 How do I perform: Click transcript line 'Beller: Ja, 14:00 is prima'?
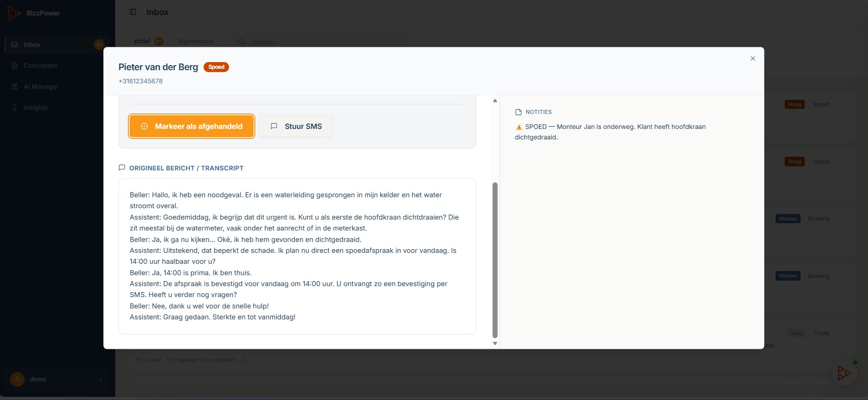click(191, 272)
